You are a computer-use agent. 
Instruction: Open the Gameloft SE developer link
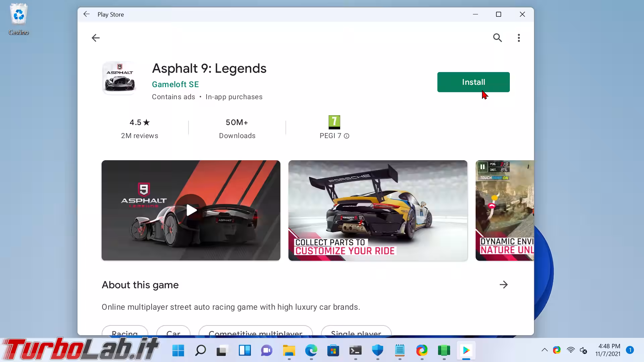pyautogui.click(x=175, y=84)
